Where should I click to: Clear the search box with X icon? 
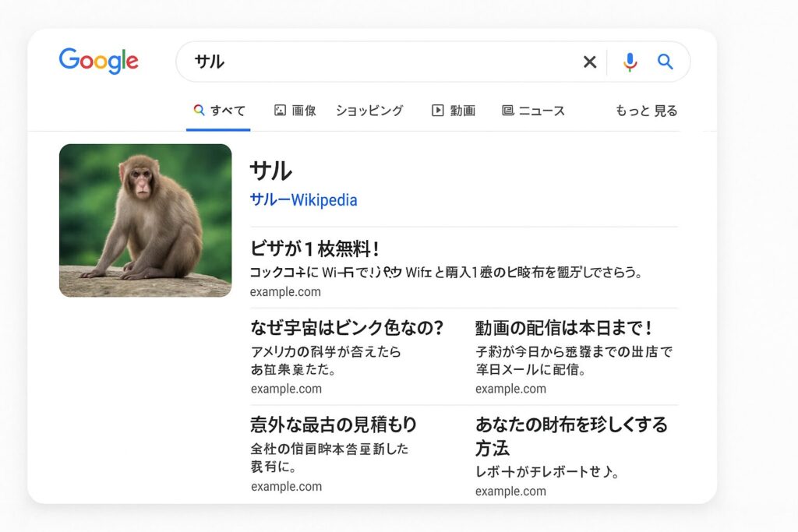point(590,62)
